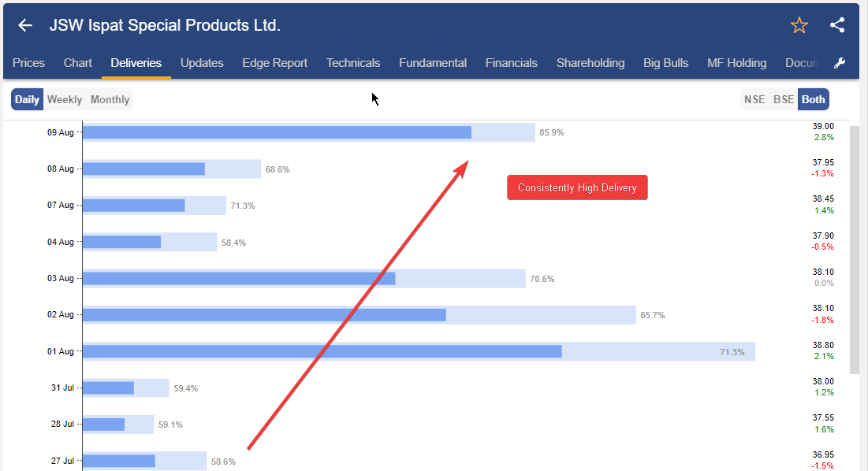Click the 85.9% delivery percentage label

point(552,132)
